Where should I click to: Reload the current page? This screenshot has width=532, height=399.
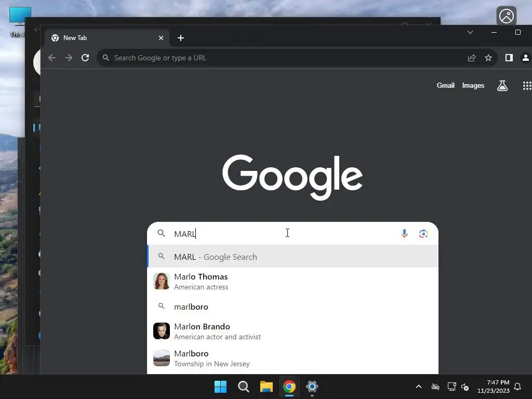85,58
